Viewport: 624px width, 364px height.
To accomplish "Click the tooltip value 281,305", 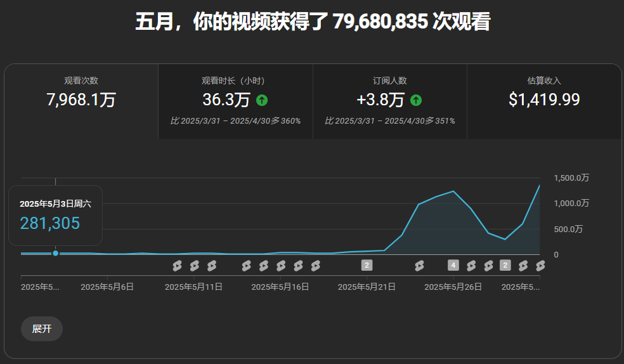I will (50, 224).
